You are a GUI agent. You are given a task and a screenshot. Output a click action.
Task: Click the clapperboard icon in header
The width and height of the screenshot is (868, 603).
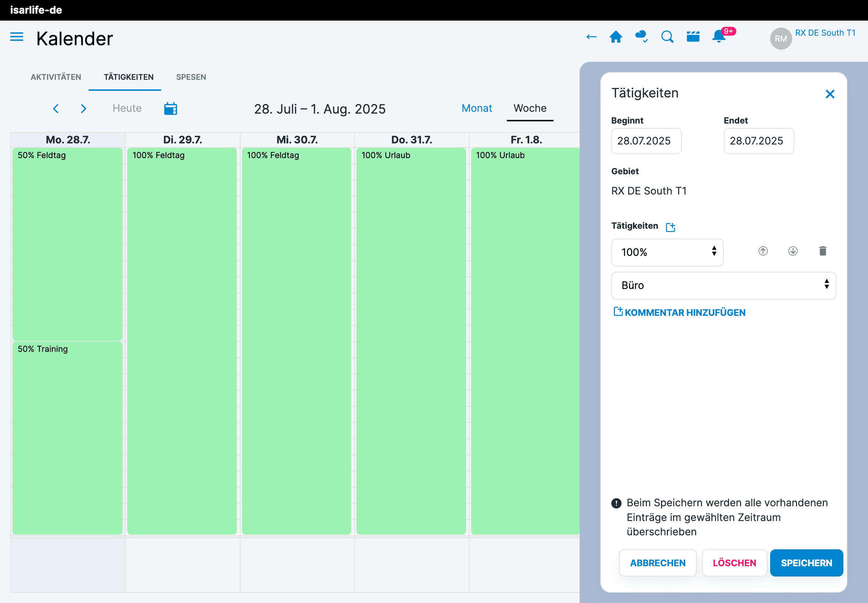[693, 37]
